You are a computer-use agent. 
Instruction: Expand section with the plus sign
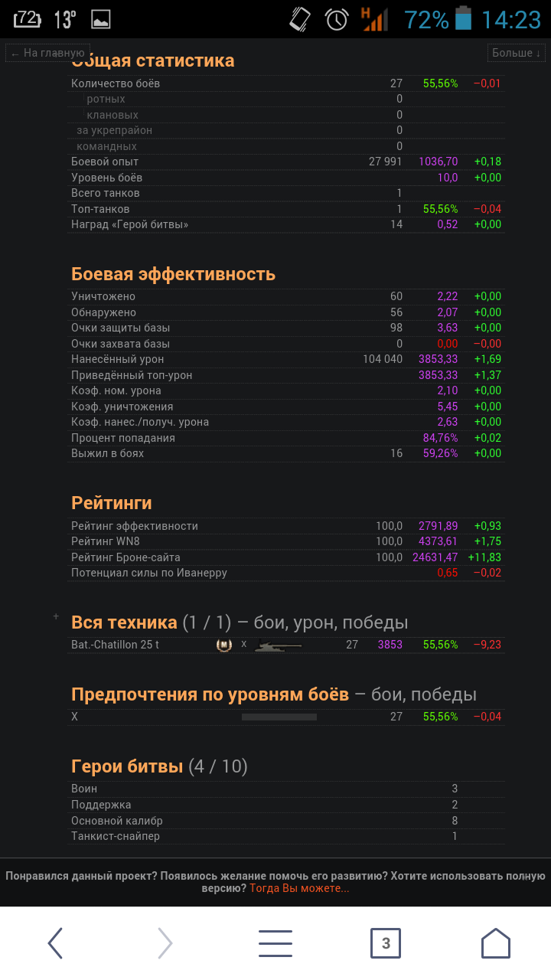click(56, 616)
